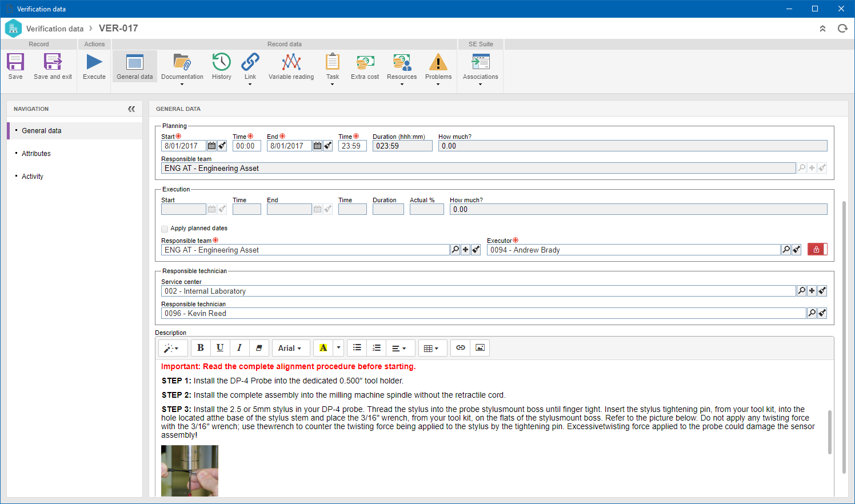
Task: Click the Save and exit icon
Action: (53, 66)
